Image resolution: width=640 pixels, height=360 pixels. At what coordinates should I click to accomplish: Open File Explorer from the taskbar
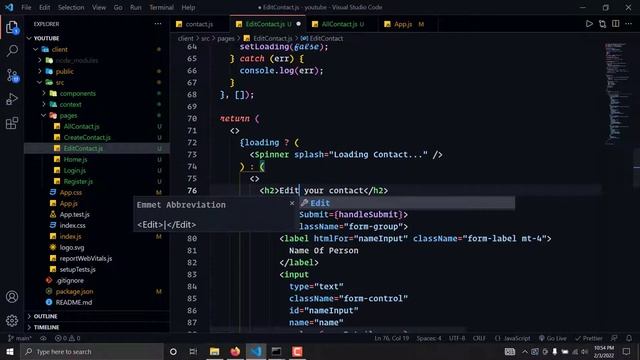click(x=214, y=351)
